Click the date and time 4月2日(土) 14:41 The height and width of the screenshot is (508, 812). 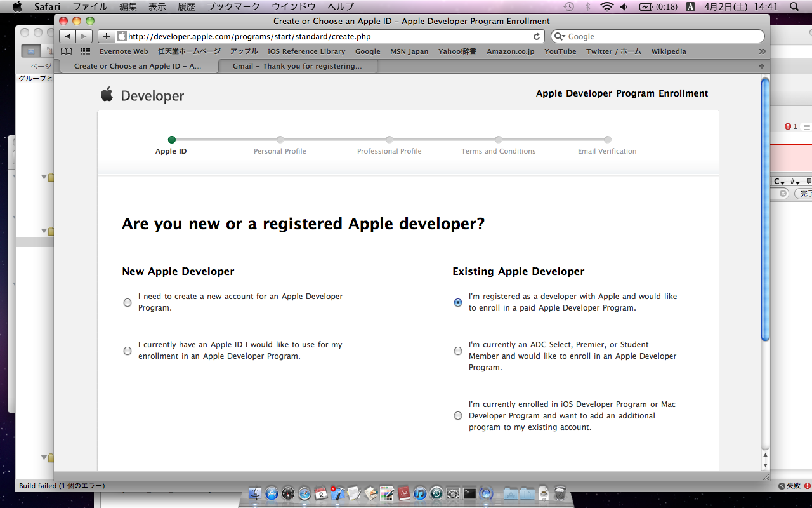[x=741, y=7]
